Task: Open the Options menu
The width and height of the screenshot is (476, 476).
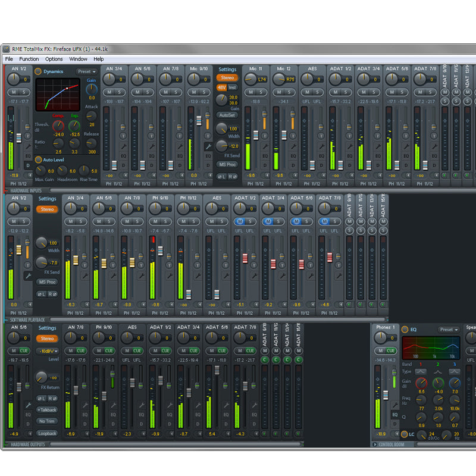Action: 54,59
